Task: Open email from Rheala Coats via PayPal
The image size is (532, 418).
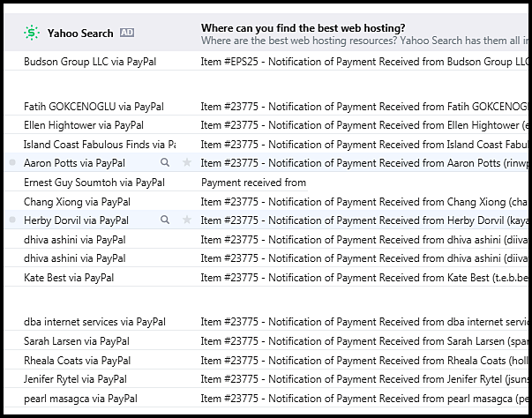Action: point(78,361)
